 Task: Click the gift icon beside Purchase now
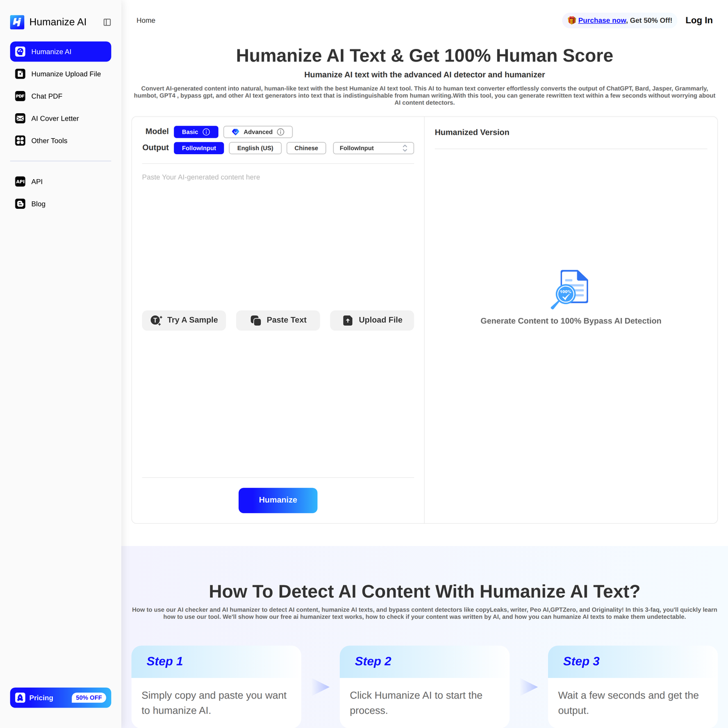(572, 20)
